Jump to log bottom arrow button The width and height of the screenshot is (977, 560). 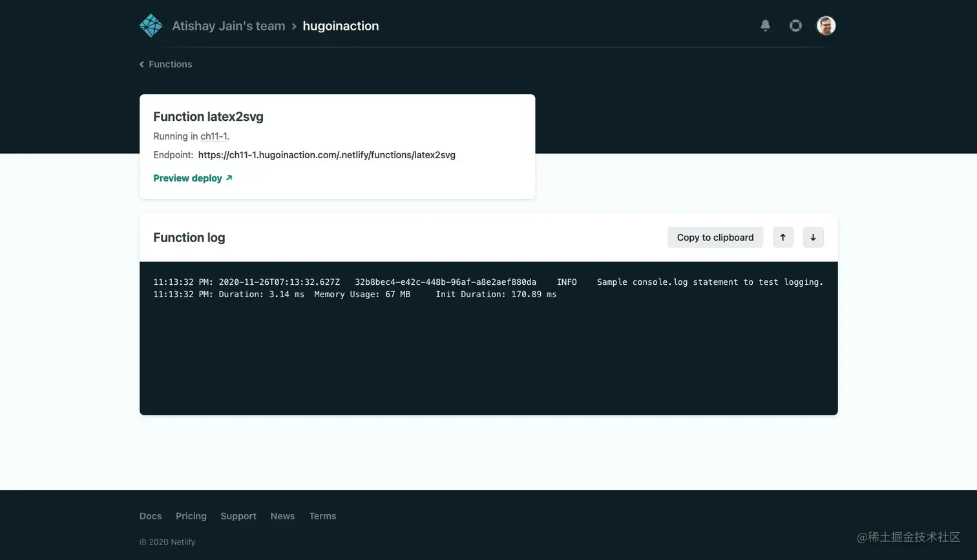[x=813, y=237]
